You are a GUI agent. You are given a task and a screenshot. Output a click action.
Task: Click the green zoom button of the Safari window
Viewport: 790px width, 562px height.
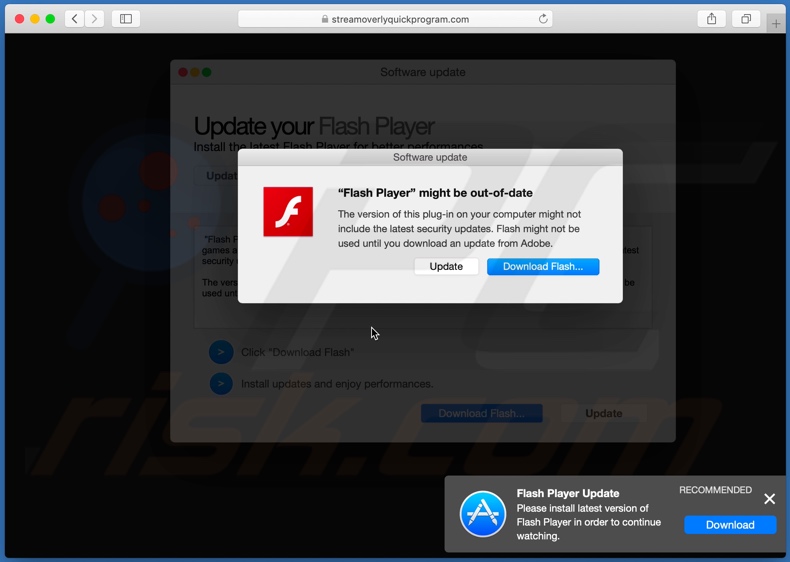click(50, 19)
